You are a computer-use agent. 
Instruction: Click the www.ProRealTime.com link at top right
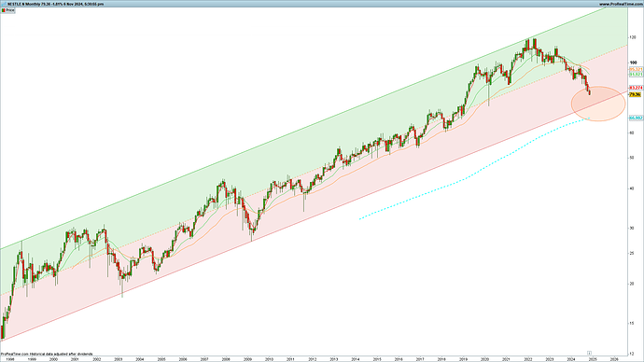[621, 4]
